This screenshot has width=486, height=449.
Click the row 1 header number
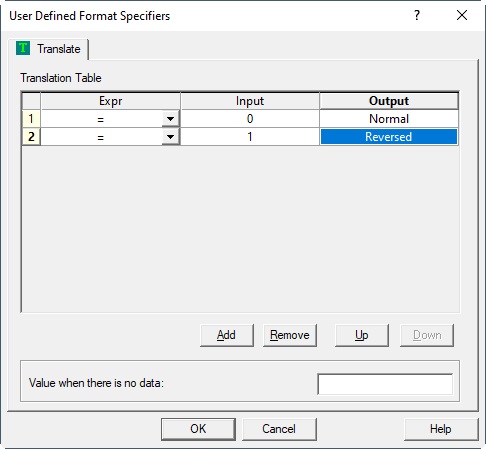pos(31,119)
